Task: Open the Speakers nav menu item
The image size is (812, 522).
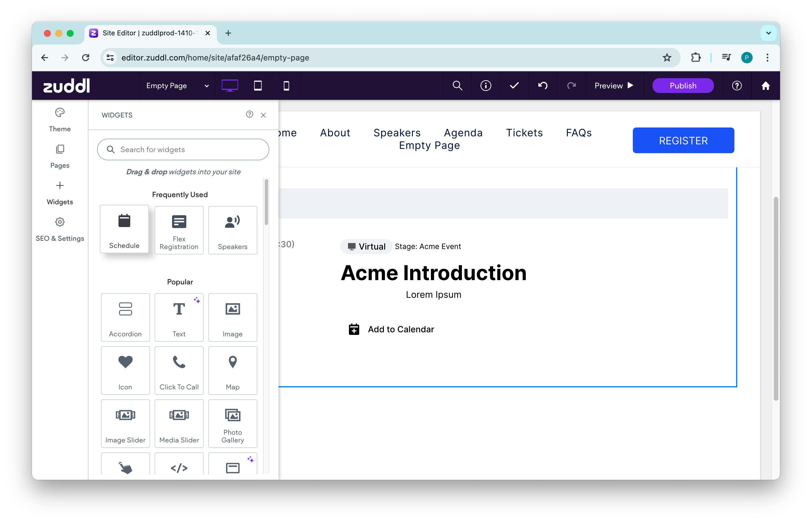Action: click(x=397, y=133)
